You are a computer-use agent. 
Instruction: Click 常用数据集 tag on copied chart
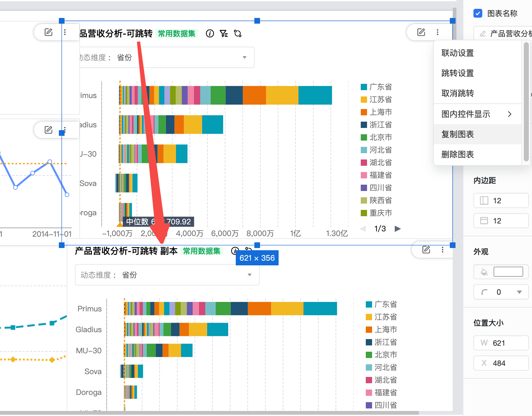pyautogui.click(x=202, y=251)
